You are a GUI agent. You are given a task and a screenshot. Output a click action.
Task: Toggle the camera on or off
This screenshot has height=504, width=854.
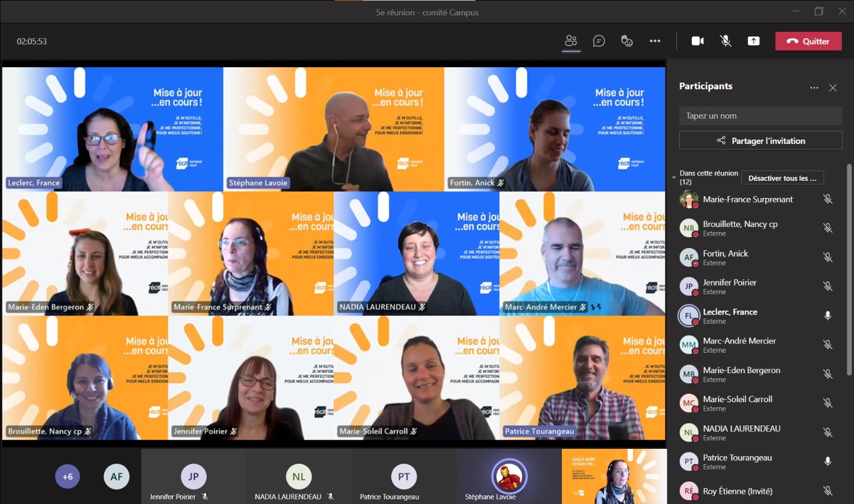(x=697, y=41)
